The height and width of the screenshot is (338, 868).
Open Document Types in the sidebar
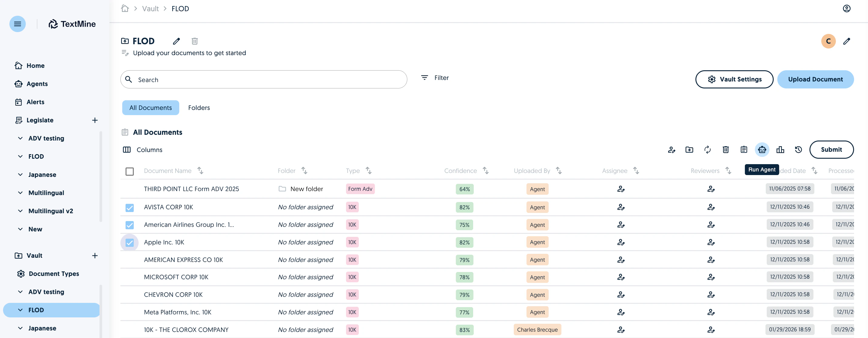tap(48, 273)
